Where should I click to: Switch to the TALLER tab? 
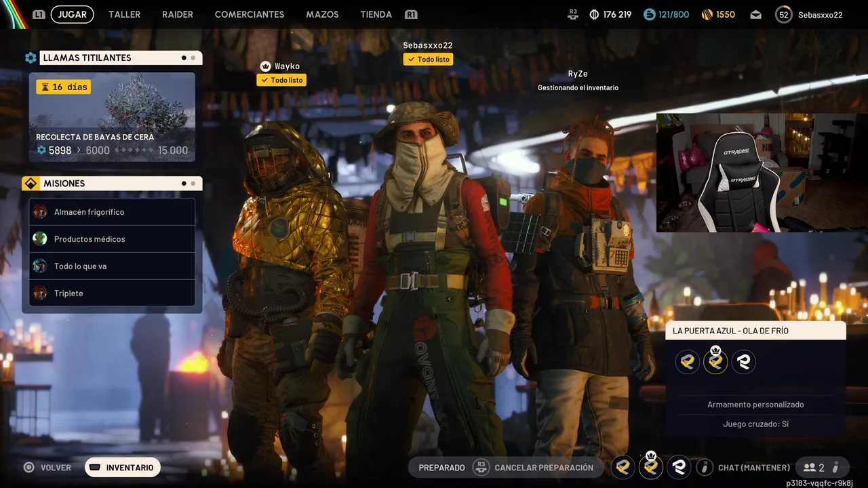pyautogui.click(x=125, y=14)
